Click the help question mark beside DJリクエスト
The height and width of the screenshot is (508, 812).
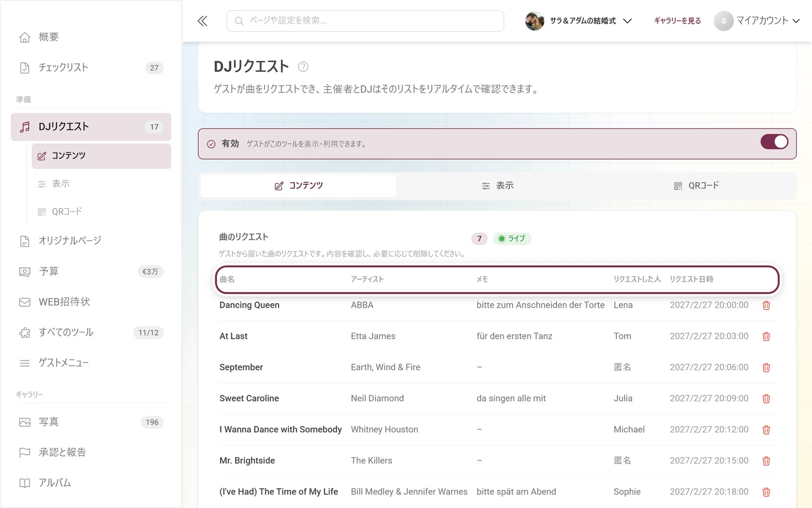pyautogui.click(x=303, y=67)
